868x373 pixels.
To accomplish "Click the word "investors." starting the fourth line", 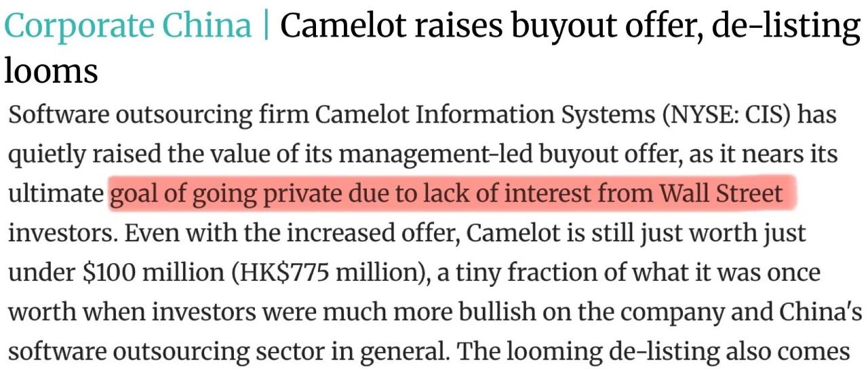I will coord(60,234).
